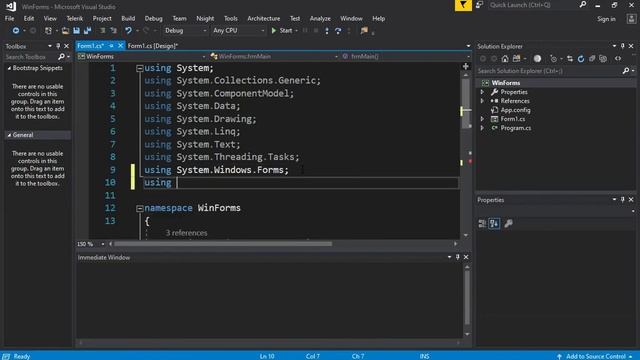Open the frmMain() member dropdown
Viewport: 640px width, 360px height.
pos(405,56)
